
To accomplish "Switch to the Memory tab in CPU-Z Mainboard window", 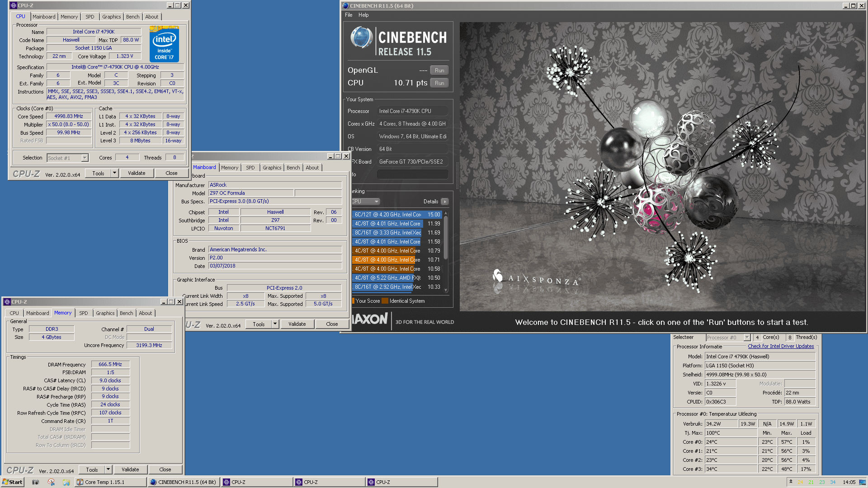I will pos(230,168).
